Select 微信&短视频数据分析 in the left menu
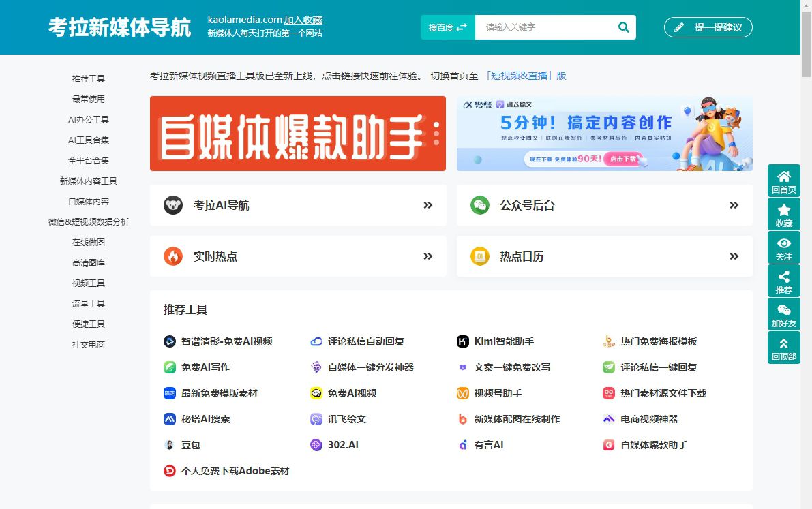 coord(89,221)
